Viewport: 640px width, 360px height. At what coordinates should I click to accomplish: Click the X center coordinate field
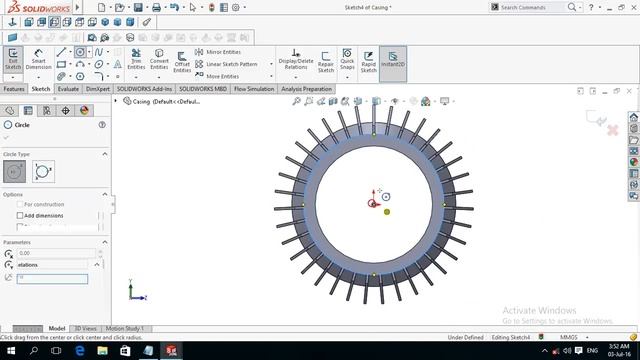pyautogui.click(x=56, y=253)
